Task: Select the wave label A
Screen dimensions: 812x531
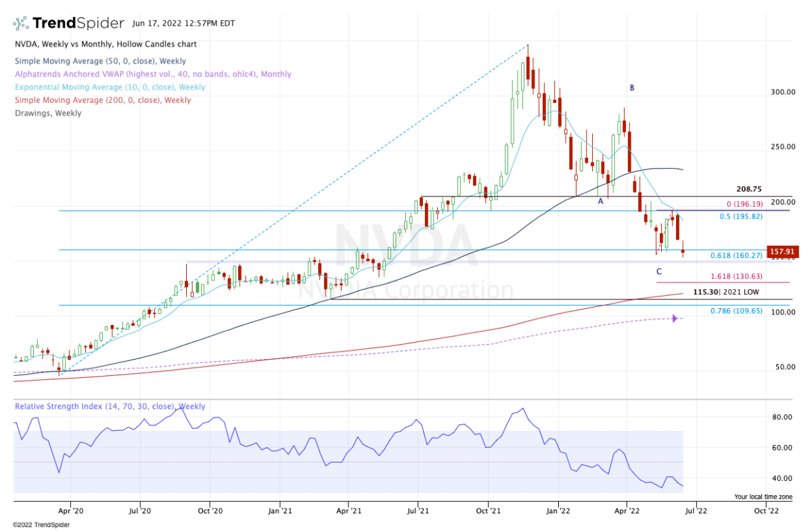Action: coord(600,201)
